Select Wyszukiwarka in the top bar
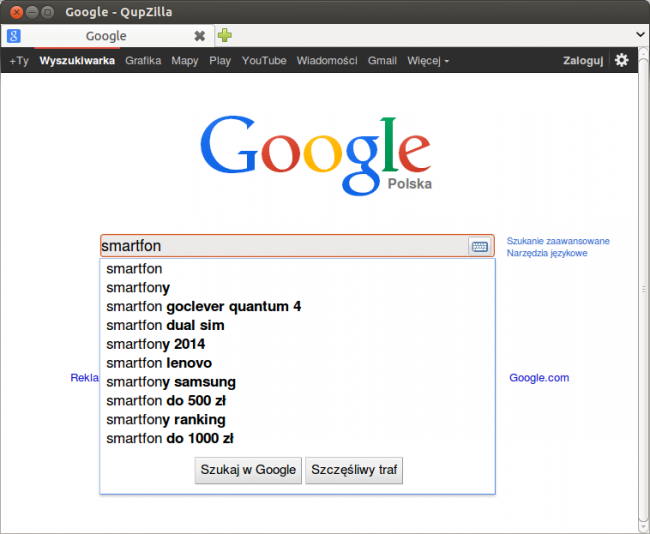 point(77,61)
